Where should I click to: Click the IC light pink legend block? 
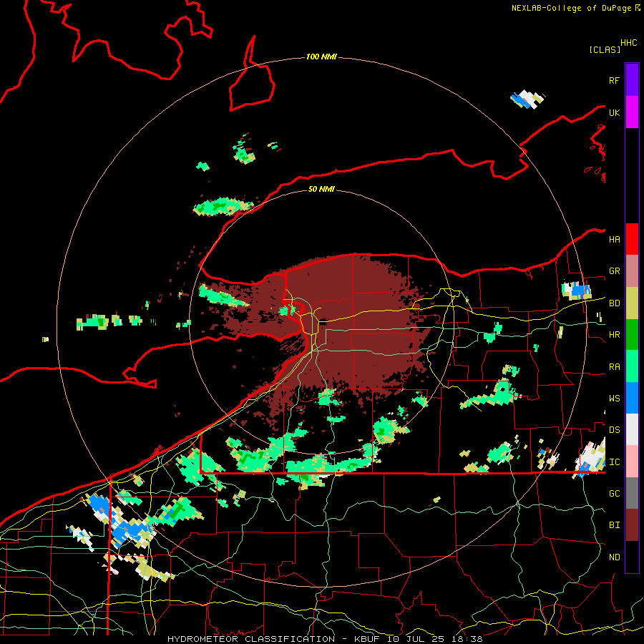coord(632,462)
